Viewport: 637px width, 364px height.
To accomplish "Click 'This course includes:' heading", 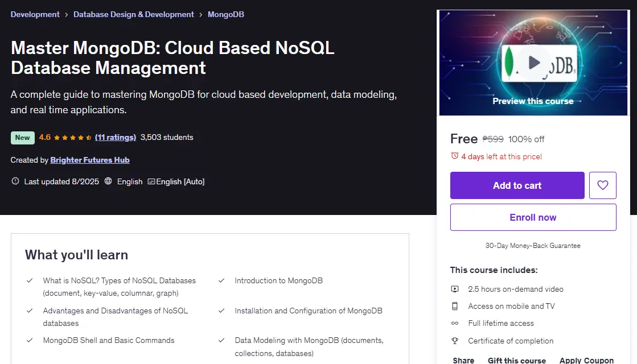I will (x=494, y=270).
